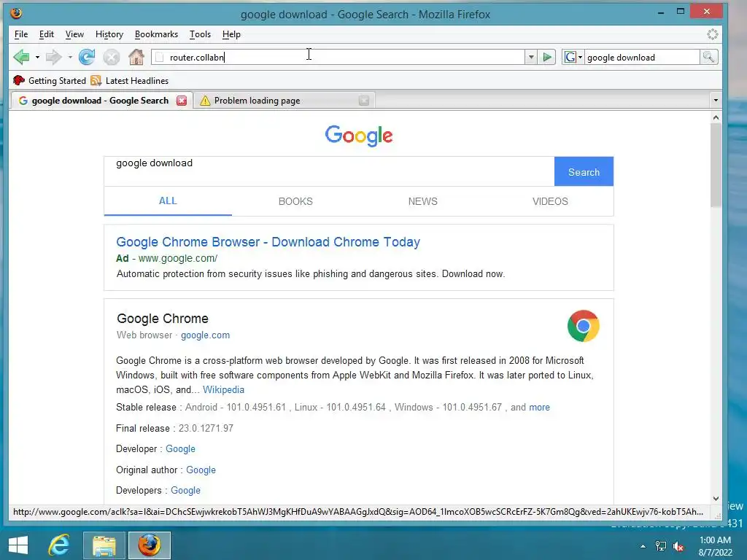The height and width of the screenshot is (560, 747).
Task: Open the search engine chooser dropdown
Action: pyautogui.click(x=580, y=57)
